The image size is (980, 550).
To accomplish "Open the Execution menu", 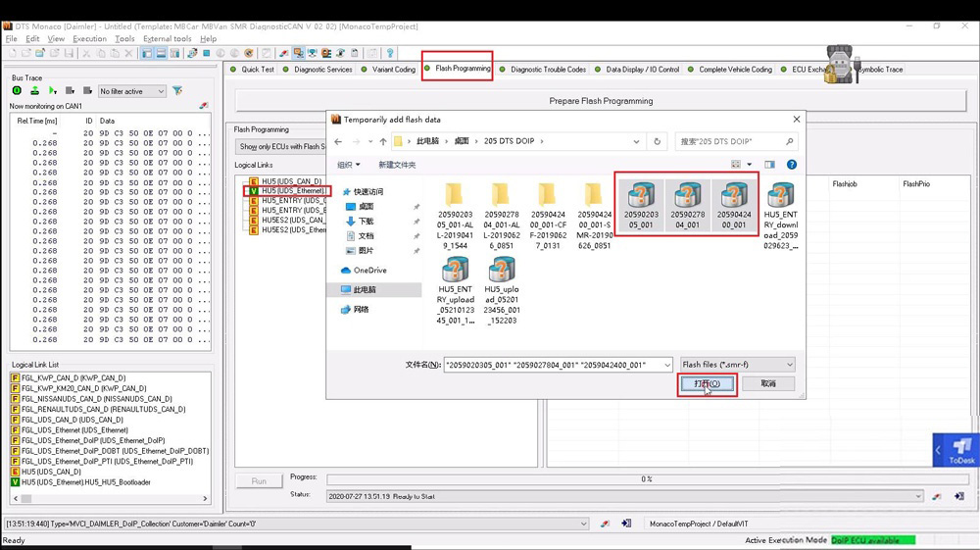I will tap(89, 39).
